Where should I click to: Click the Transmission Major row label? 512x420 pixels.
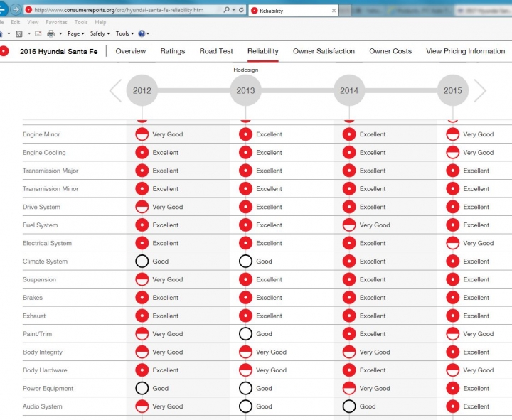pyautogui.click(x=50, y=171)
